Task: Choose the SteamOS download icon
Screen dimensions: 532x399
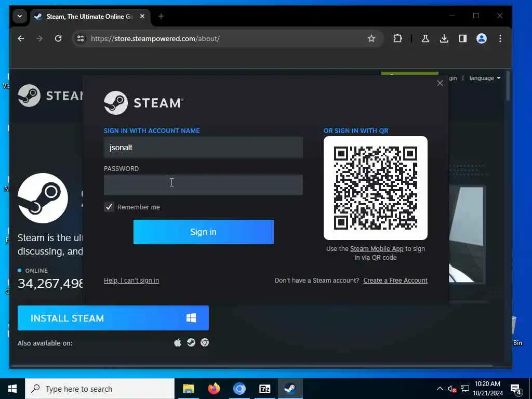Action: (x=191, y=343)
